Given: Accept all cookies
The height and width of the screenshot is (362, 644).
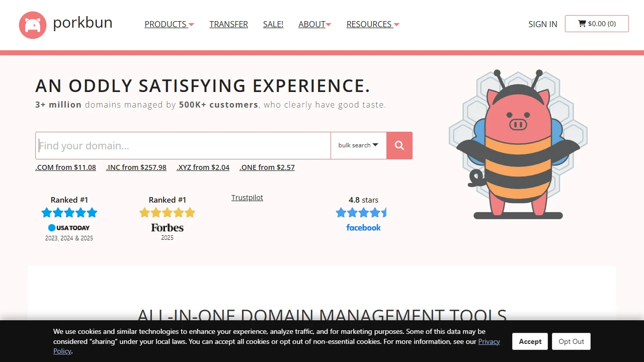Looking at the screenshot, I should point(530,341).
